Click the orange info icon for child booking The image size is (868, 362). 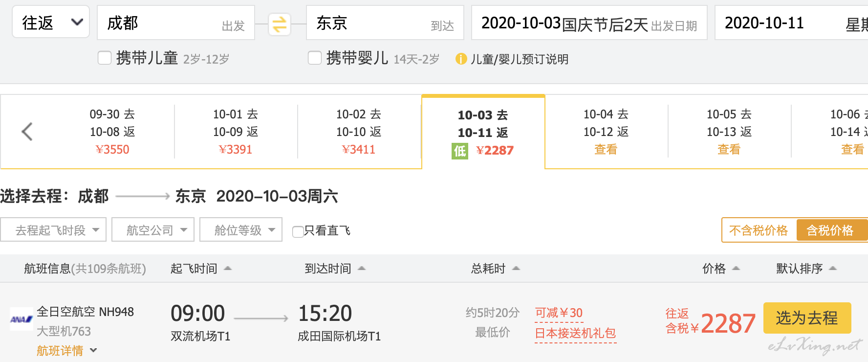[461, 59]
